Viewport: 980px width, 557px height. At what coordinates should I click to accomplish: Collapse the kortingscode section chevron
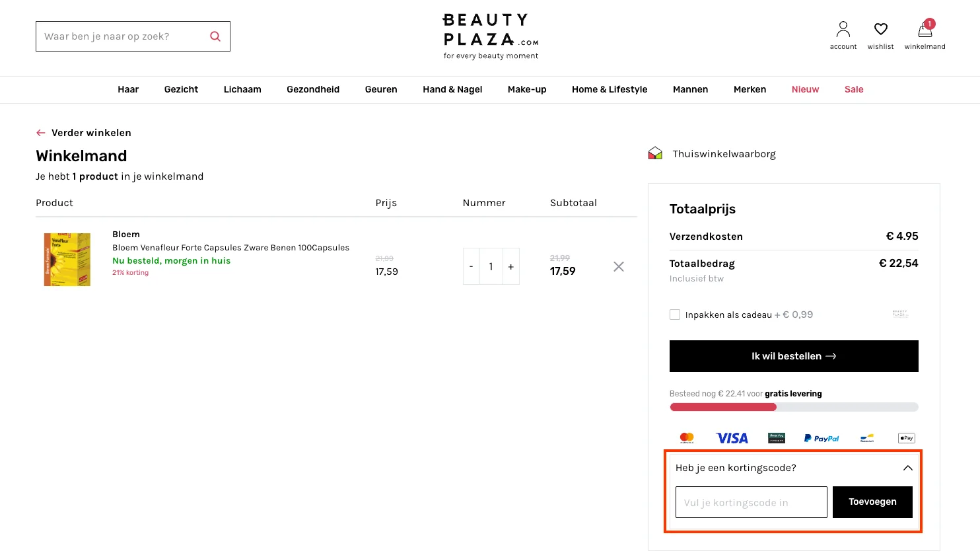tap(908, 468)
